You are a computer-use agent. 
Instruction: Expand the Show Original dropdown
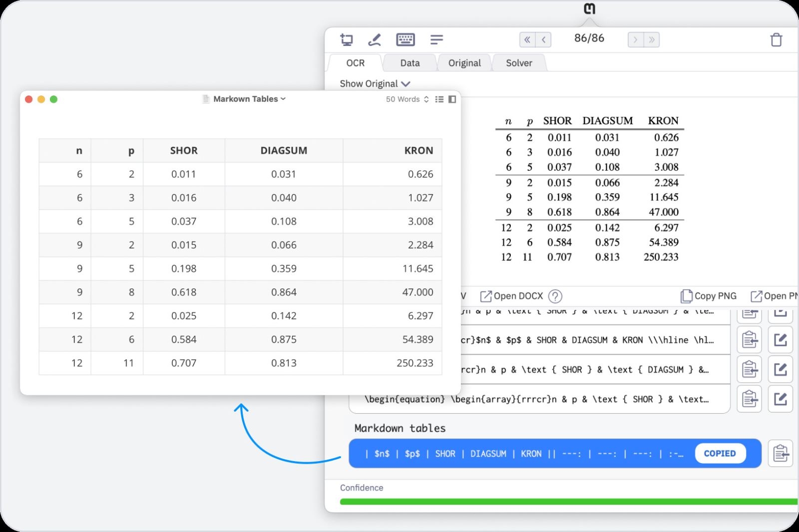[374, 83]
